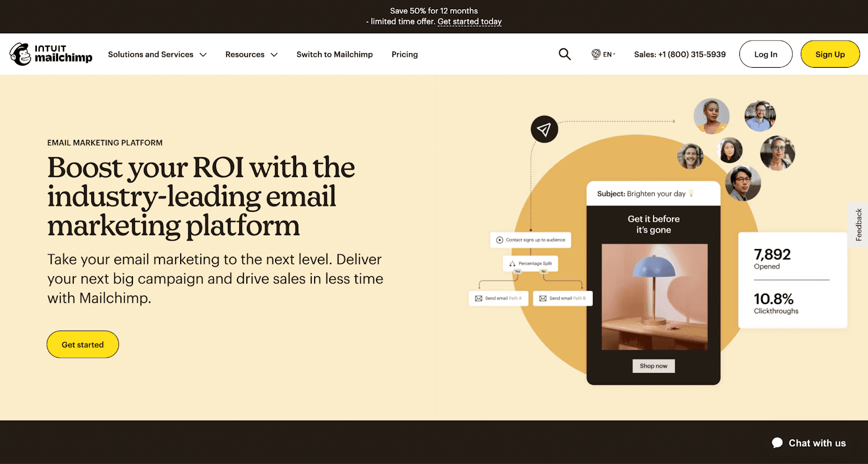Click Get it before it's gone heading
This screenshot has height=464, width=868.
654,224
